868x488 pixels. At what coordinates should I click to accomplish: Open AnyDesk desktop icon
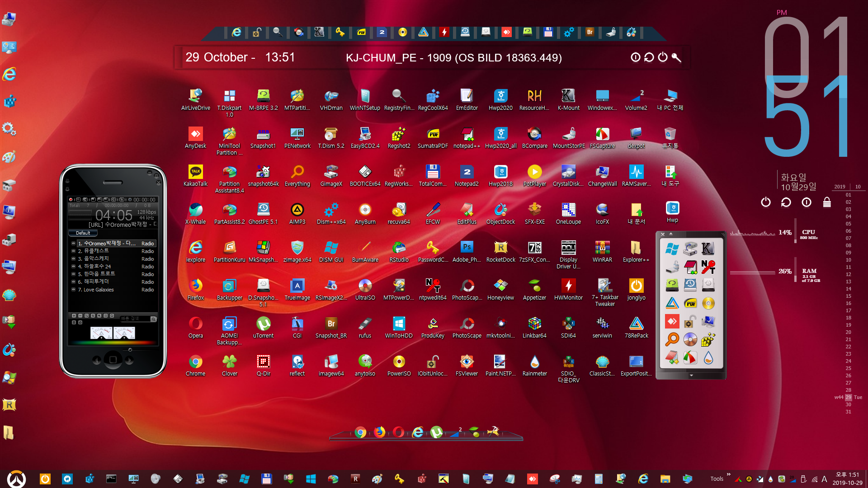195,137
